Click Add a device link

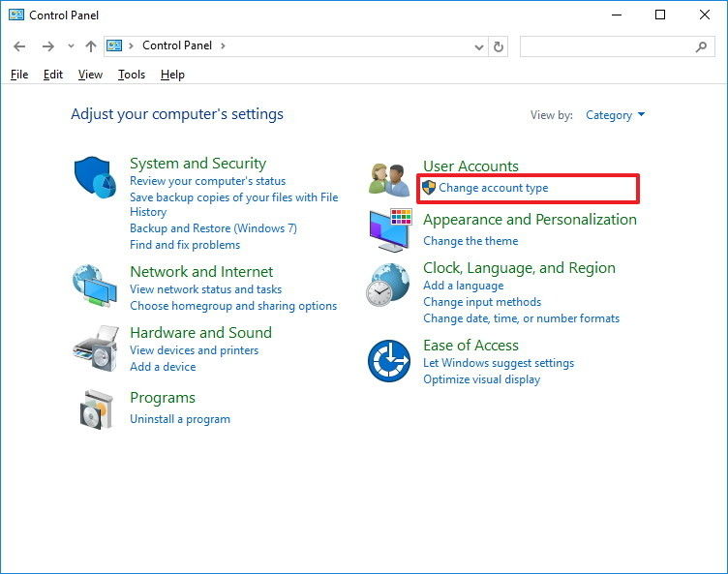pyautogui.click(x=163, y=367)
